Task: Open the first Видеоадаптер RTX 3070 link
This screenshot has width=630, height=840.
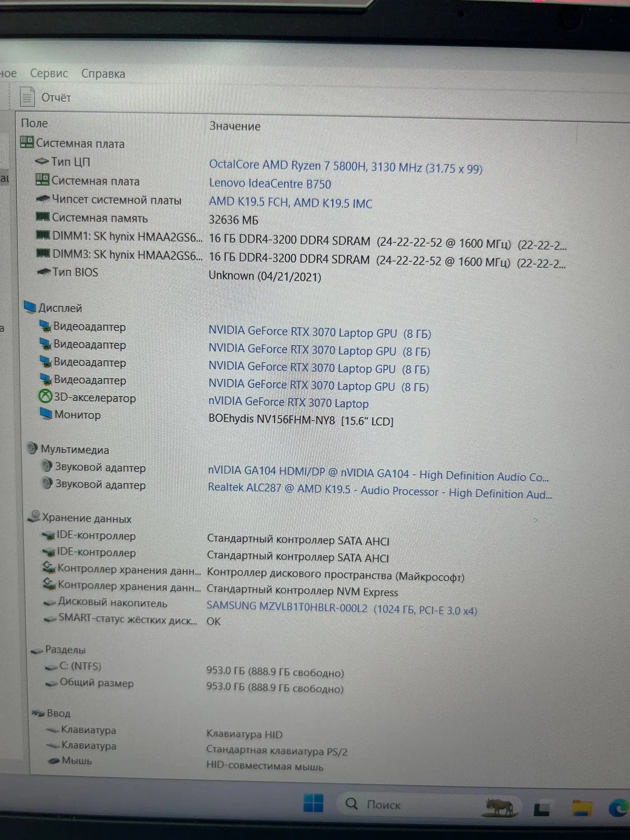Action: [320, 332]
